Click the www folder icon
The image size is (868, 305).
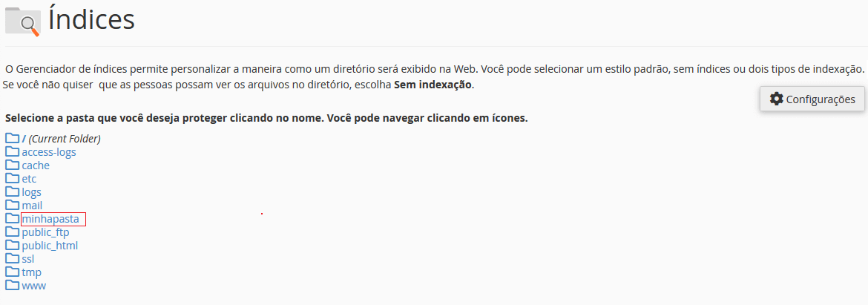click(12, 285)
